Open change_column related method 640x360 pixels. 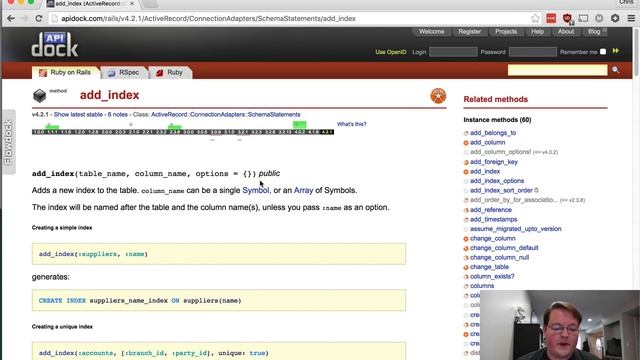(493, 238)
